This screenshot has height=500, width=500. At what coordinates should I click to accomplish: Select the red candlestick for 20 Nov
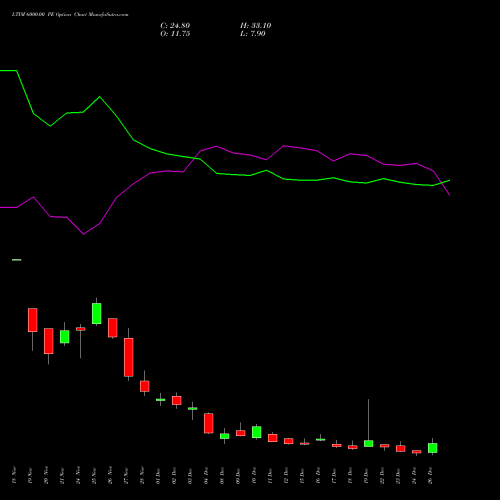(x=49, y=341)
